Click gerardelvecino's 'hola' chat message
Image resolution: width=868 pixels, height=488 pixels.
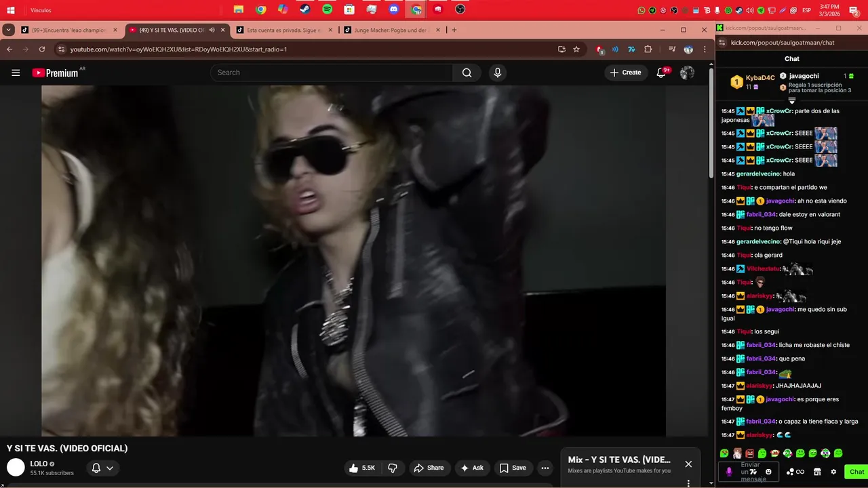789,174
